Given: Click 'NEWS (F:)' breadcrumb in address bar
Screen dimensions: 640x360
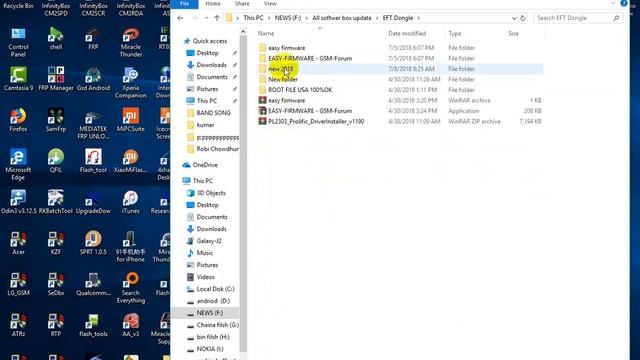Looking at the screenshot, I should click(x=288, y=18).
